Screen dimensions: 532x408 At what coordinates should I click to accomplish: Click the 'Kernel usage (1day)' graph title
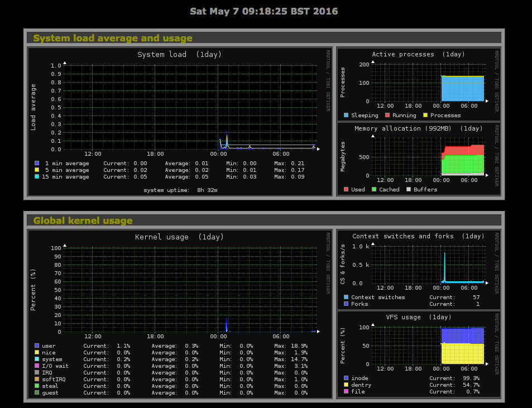(180, 237)
